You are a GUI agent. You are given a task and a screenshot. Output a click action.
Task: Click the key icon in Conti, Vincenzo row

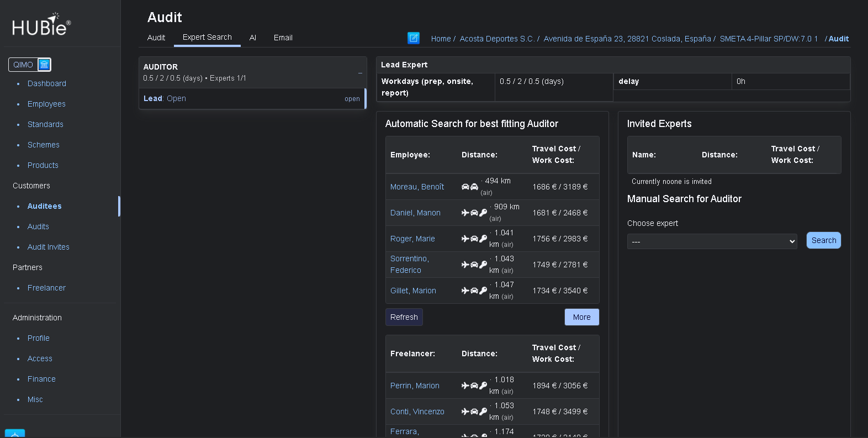pos(483,411)
